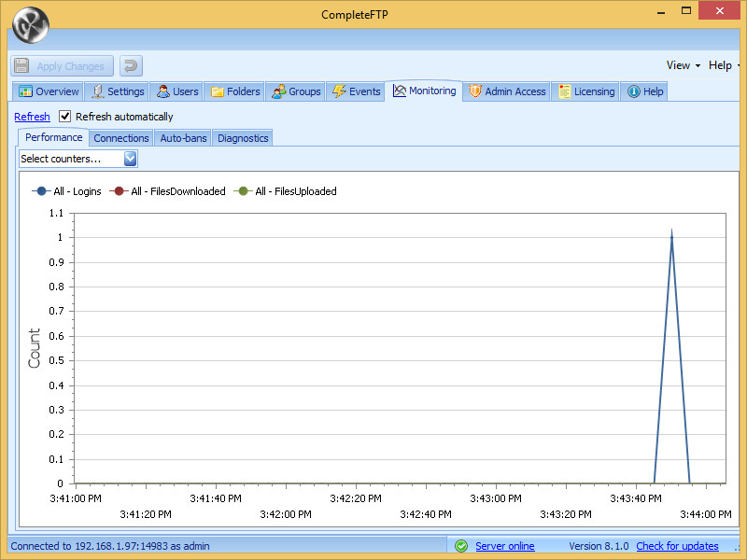Open the Diagnostics sub-tab
Viewport: 747px width, 560px height.
point(243,138)
